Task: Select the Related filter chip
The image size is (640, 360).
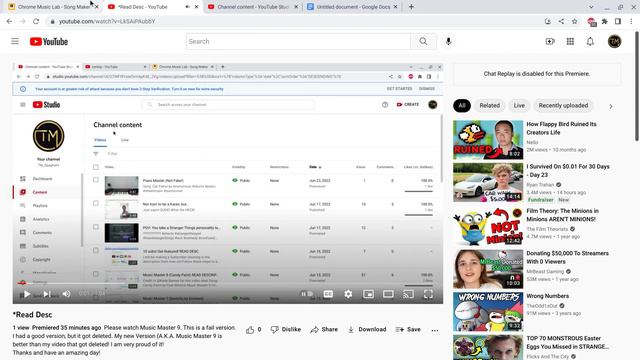Action: (x=489, y=105)
